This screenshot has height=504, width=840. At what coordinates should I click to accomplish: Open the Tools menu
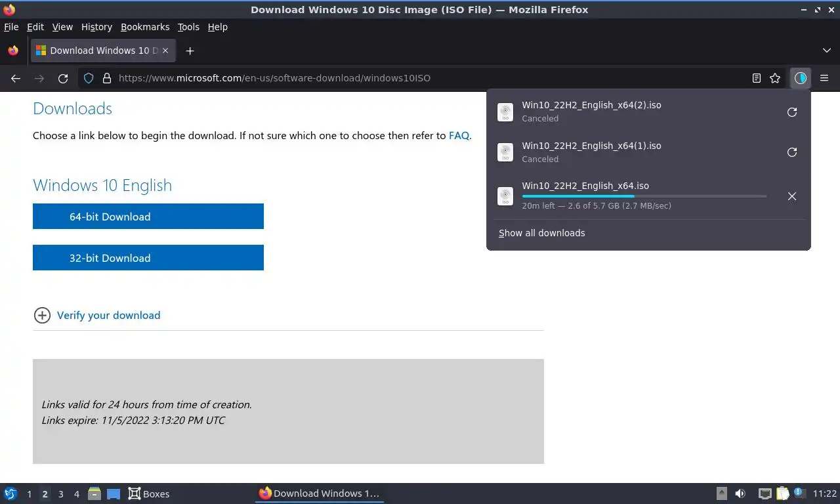click(188, 27)
